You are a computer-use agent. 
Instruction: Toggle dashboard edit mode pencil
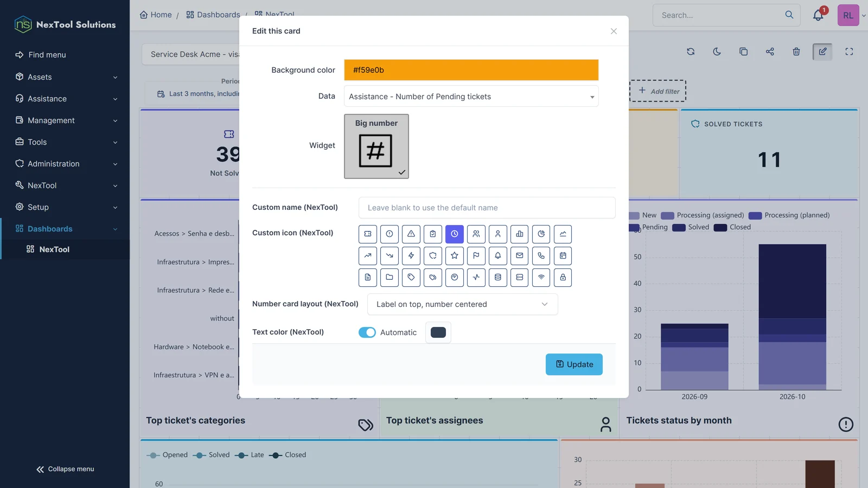822,52
